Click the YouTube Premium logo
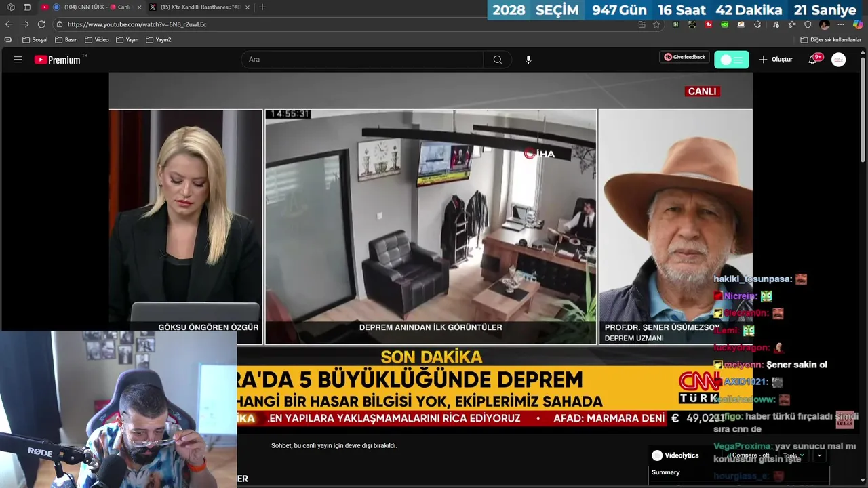Screen dimensions: 868x488 pos(58,60)
